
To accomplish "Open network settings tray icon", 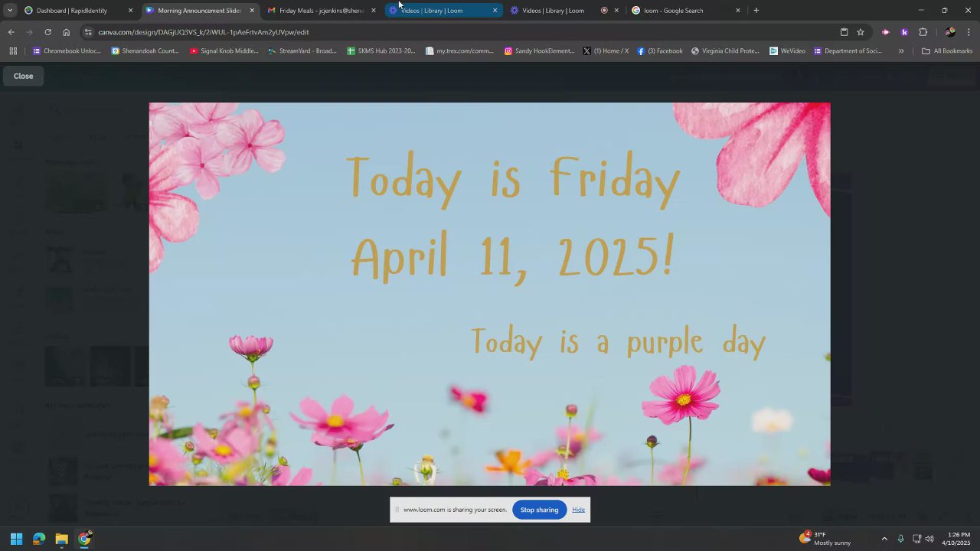I will [916, 539].
